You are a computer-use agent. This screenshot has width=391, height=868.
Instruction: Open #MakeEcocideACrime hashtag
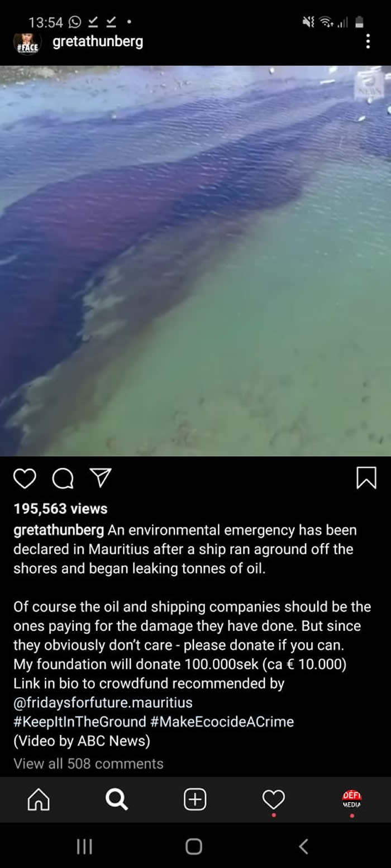222,721
